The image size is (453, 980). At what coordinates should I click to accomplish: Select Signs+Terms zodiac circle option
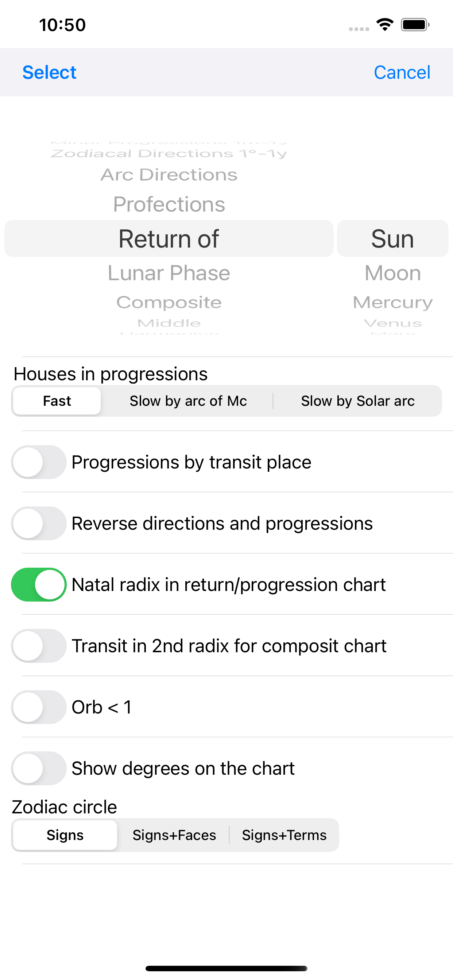coord(284,835)
